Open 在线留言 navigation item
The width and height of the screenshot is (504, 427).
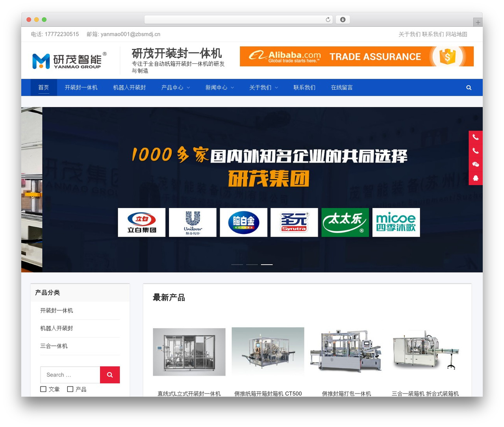(342, 87)
